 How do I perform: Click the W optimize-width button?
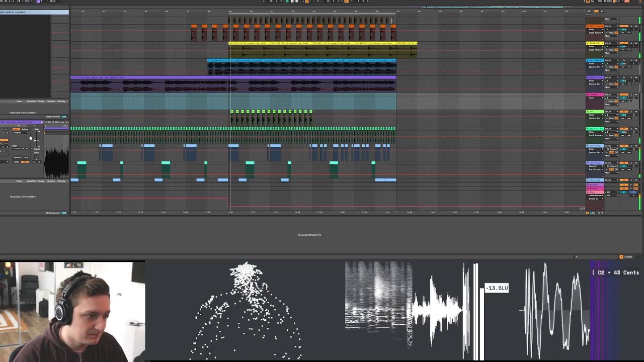pos(602,213)
